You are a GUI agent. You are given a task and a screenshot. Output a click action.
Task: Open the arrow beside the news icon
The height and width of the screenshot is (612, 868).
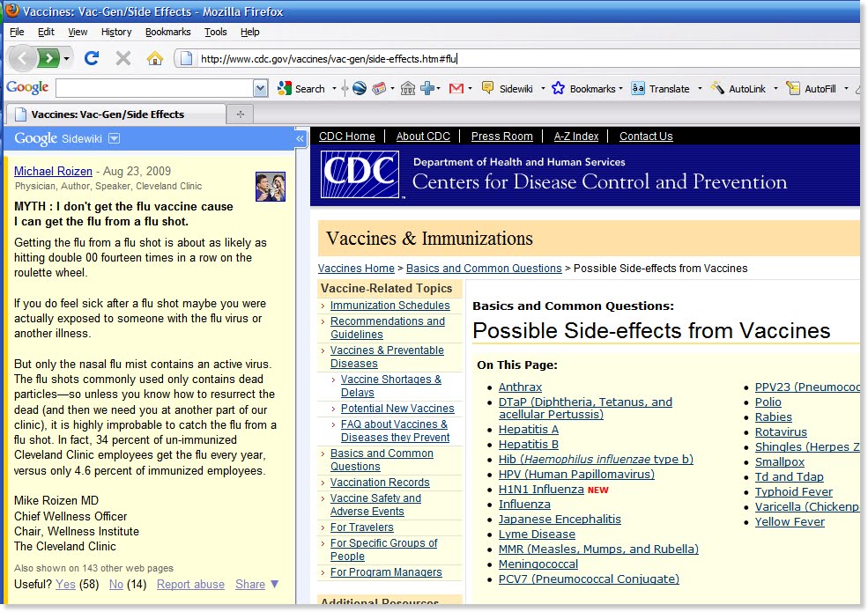(x=392, y=88)
